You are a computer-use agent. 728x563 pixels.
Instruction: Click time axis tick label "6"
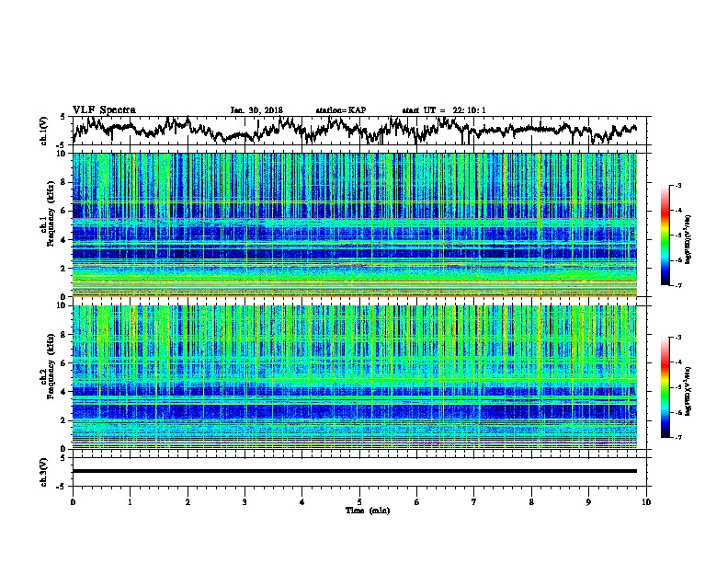[417, 502]
